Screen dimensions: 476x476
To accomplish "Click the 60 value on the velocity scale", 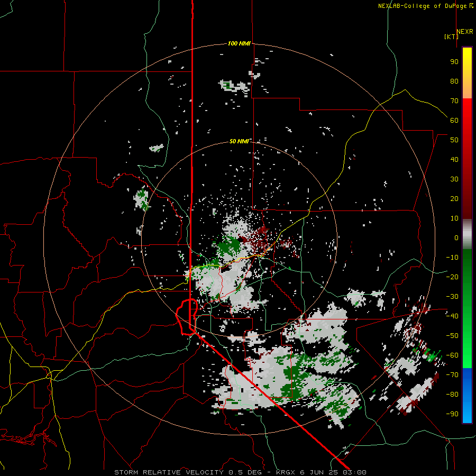I will tap(454, 121).
